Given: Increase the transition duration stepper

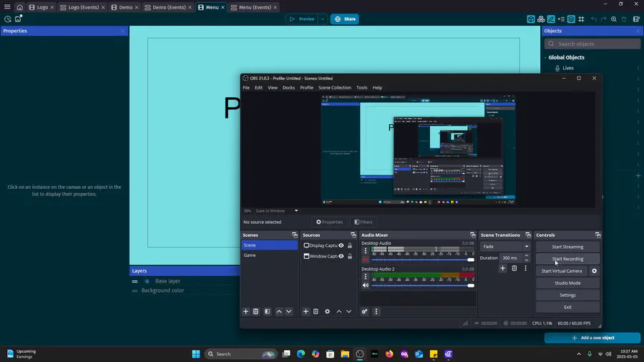Looking at the screenshot, I should [526, 255].
